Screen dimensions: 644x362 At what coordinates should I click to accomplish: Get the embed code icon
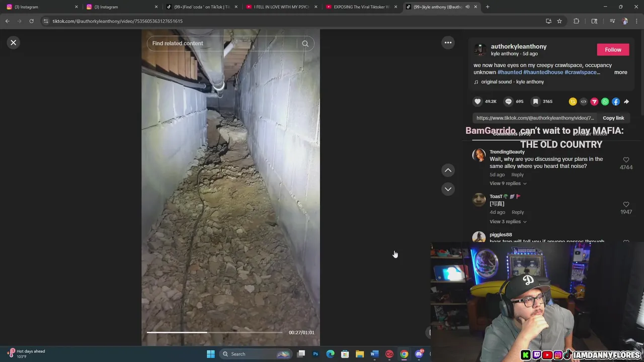[584, 102]
